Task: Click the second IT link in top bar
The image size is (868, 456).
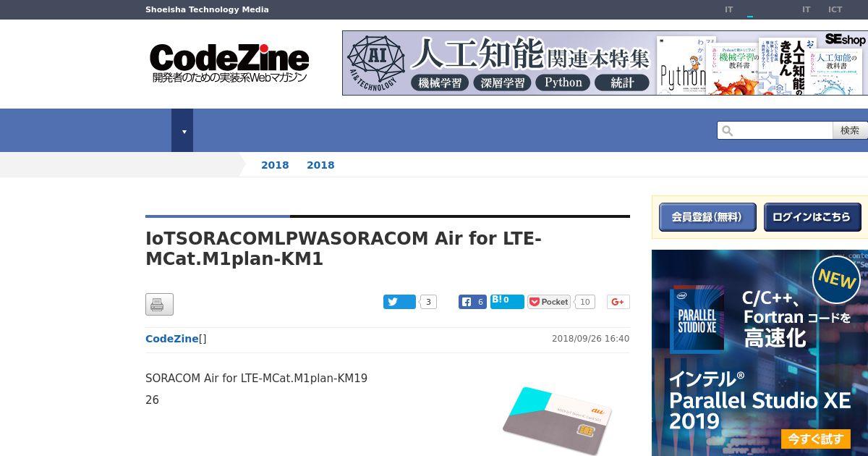Action: (806, 9)
